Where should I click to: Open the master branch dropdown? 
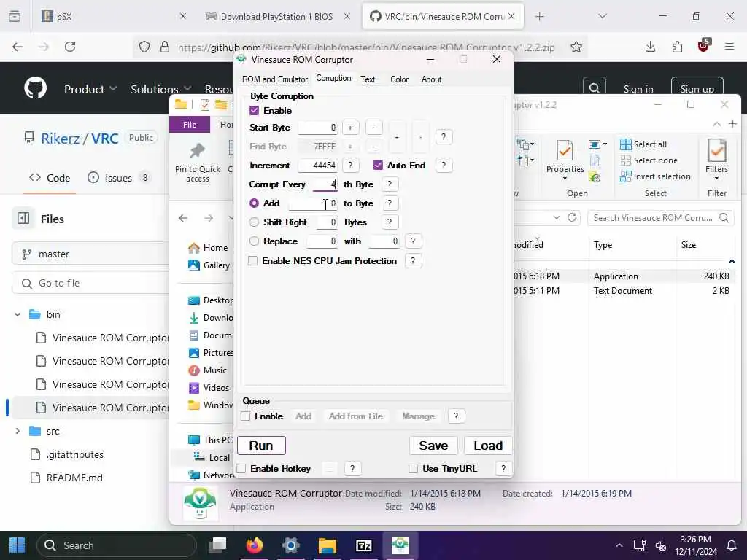90,254
